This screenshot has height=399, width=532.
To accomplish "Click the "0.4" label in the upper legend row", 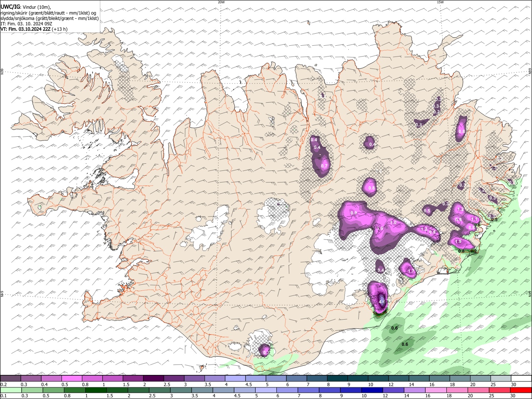I will coord(44,384).
